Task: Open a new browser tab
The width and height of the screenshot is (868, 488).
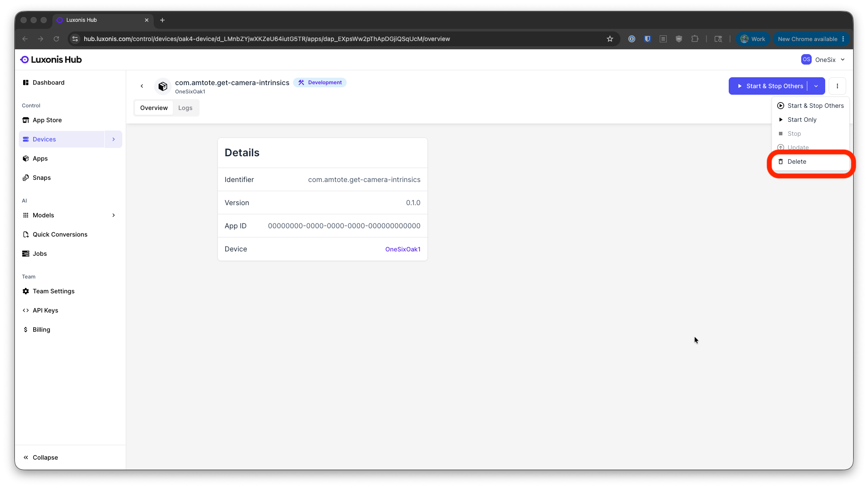Action: coord(162,20)
